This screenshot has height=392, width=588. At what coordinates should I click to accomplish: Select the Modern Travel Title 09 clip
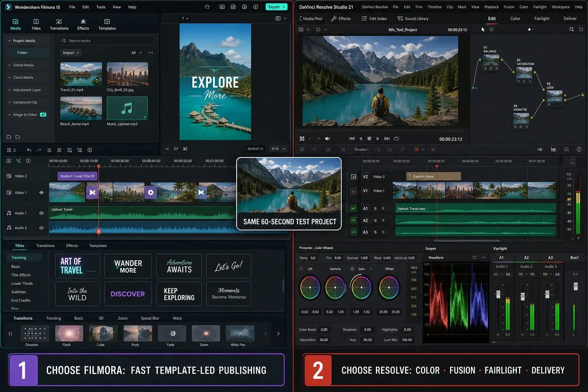(78, 176)
